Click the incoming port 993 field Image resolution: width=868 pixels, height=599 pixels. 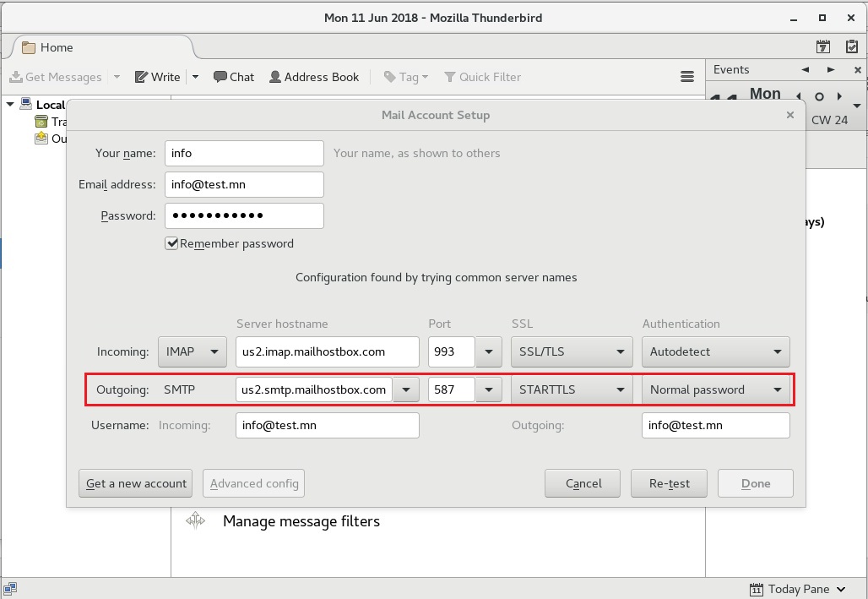pyautogui.click(x=451, y=351)
